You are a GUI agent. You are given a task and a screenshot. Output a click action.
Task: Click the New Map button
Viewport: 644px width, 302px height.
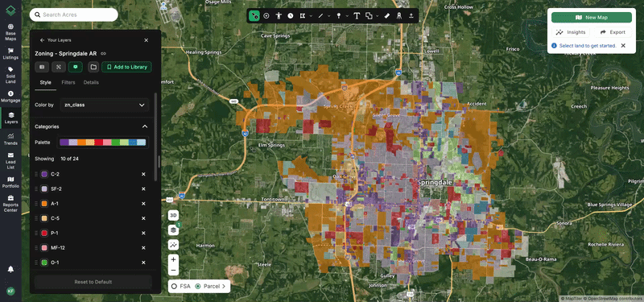[592, 18]
